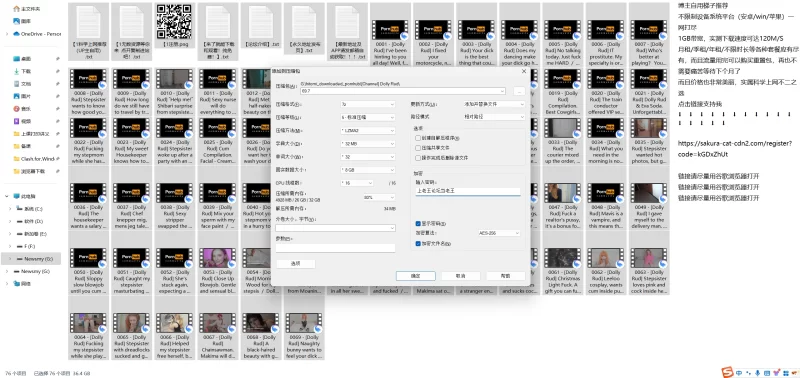Expand the 系统 (C:) drive tree node

pos(10,209)
